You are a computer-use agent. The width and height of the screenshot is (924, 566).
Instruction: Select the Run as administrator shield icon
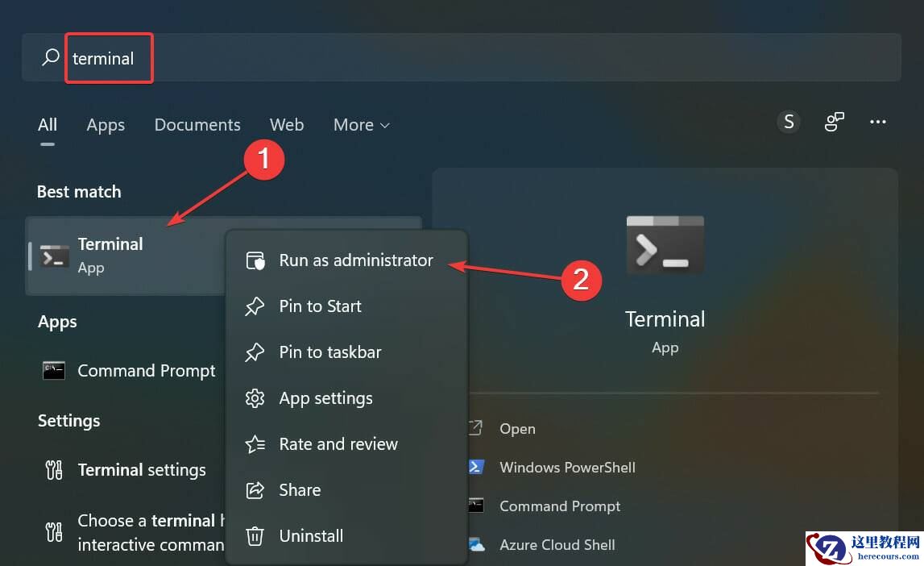point(255,260)
